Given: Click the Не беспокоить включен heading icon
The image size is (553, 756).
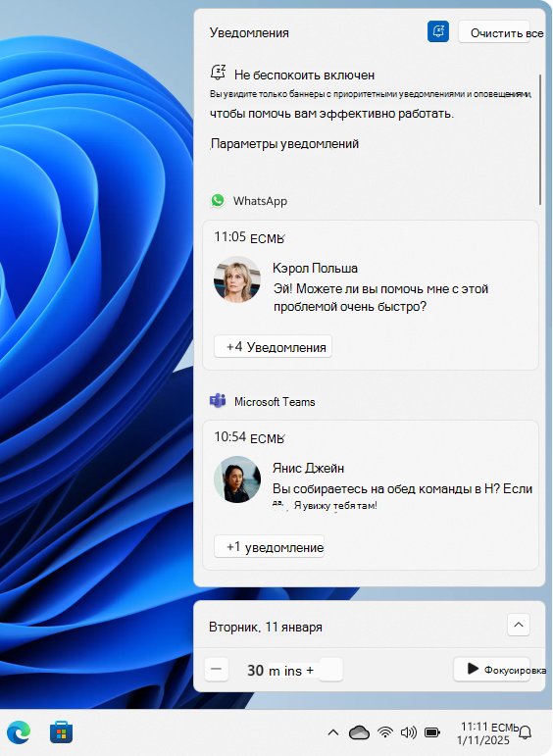Looking at the screenshot, I should [218, 73].
